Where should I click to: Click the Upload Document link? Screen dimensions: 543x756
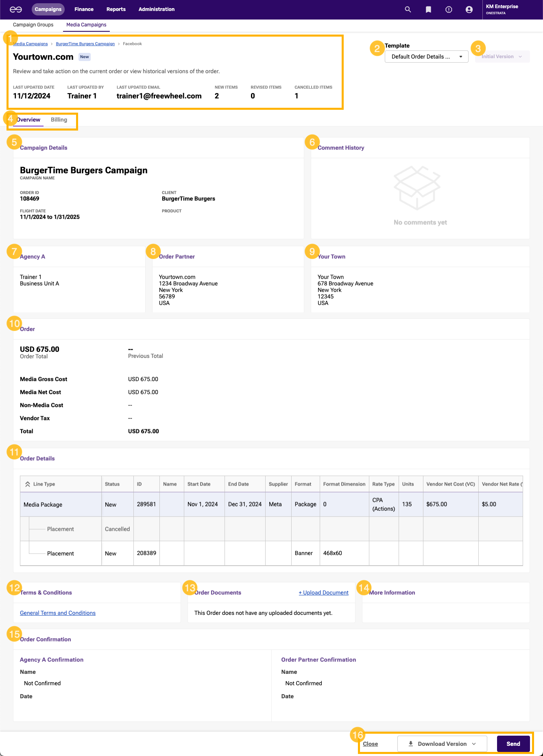coord(323,593)
